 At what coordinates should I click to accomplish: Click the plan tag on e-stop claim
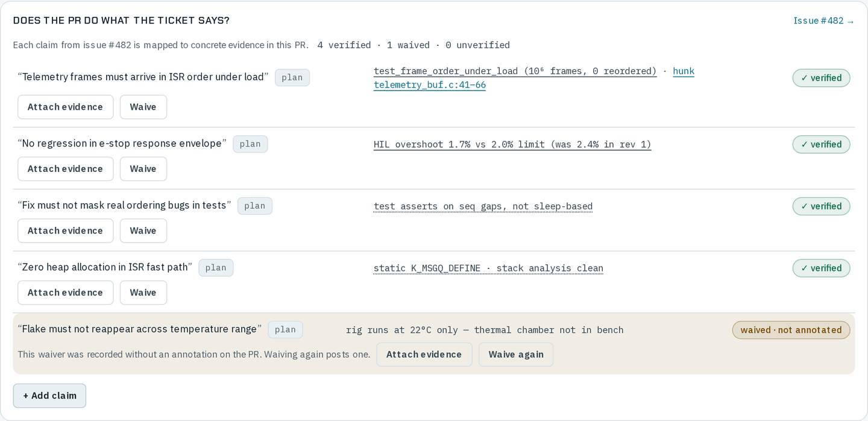250,144
